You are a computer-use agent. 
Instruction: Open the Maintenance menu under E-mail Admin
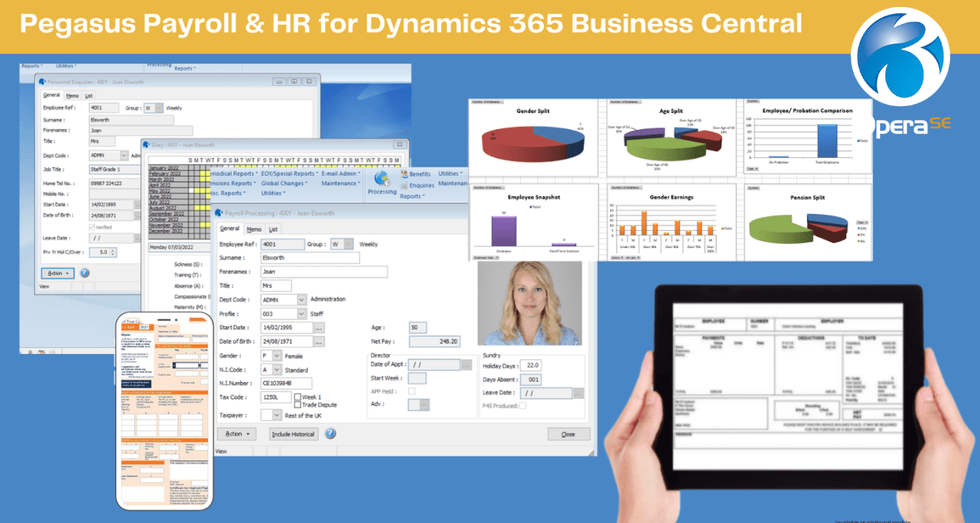341,184
